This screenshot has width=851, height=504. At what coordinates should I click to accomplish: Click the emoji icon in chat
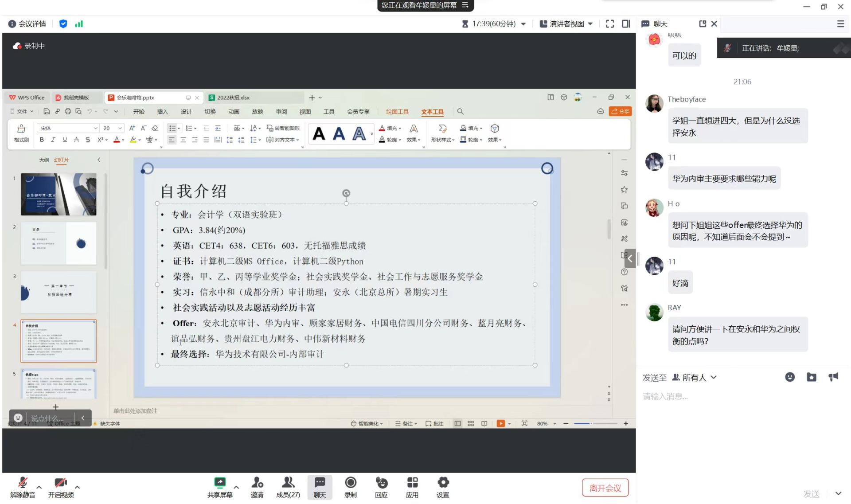tap(789, 377)
